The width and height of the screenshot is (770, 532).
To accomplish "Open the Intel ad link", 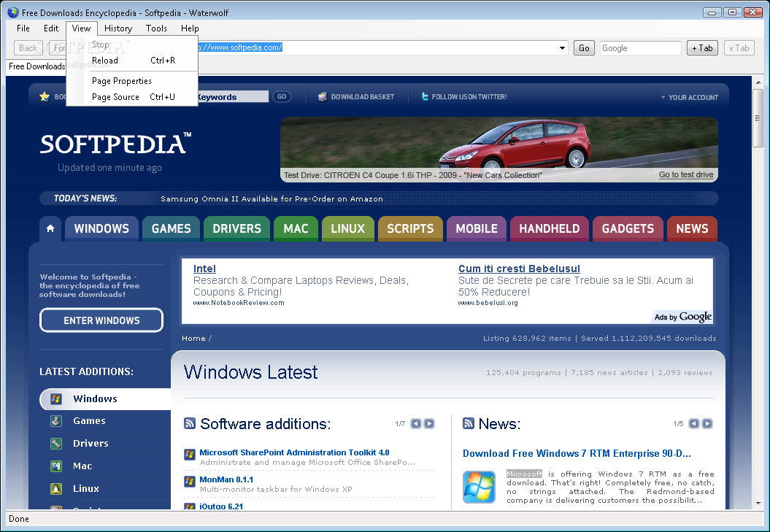I will [x=204, y=269].
